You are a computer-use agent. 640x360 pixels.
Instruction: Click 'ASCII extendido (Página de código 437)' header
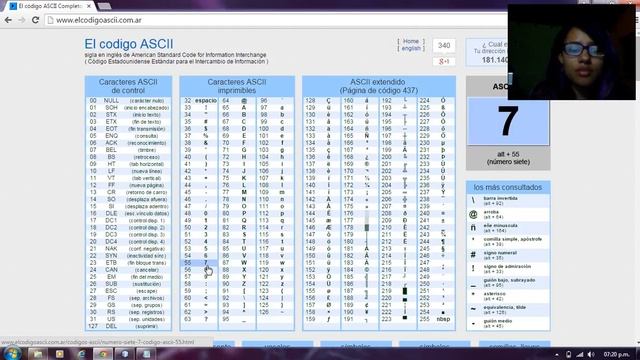pos(379,86)
